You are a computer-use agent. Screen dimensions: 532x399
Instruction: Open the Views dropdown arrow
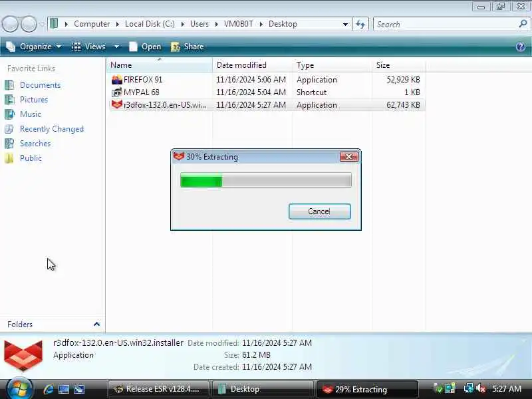click(117, 47)
